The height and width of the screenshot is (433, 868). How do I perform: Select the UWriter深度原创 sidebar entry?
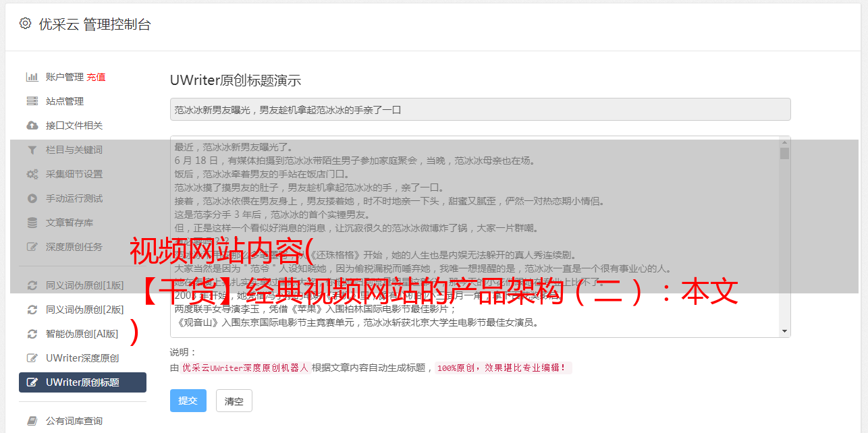pyautogui.click(x=82, y=358)
